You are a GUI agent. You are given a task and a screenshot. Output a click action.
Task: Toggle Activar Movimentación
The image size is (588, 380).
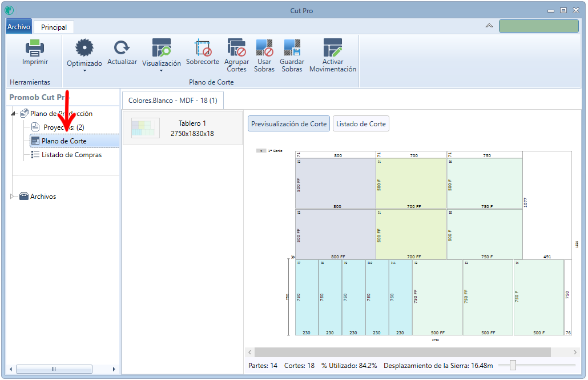tap(333, 47)
